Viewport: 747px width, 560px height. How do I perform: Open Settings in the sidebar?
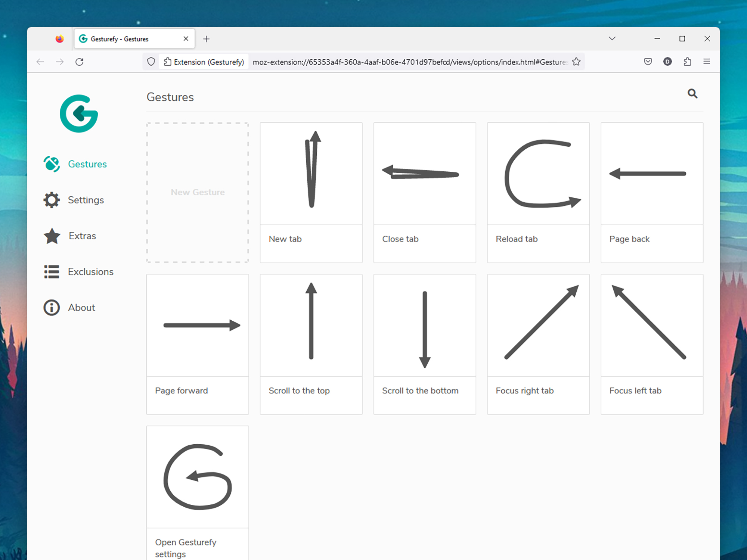(86, 200)
